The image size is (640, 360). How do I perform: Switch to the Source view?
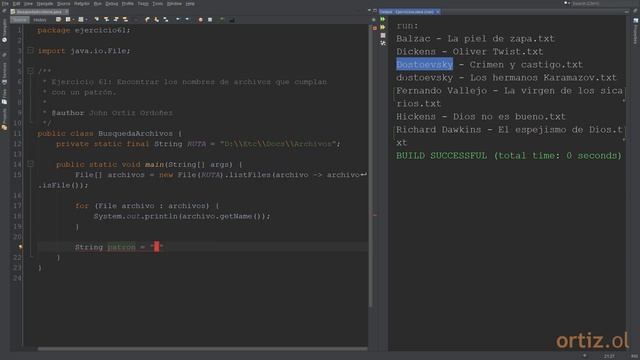pyautogui.click(x=20, y=20)
